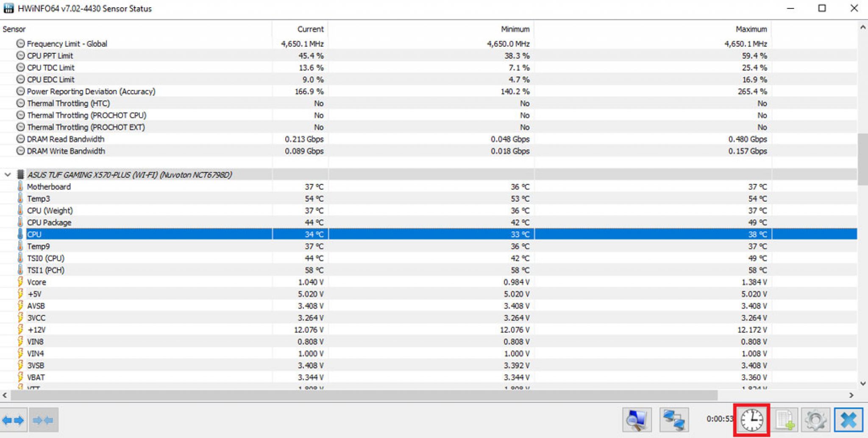868x438 pixels.
Task: Click the Vcore voltage lightning icon
Action: pyautogui.click(x=20, y=282)
